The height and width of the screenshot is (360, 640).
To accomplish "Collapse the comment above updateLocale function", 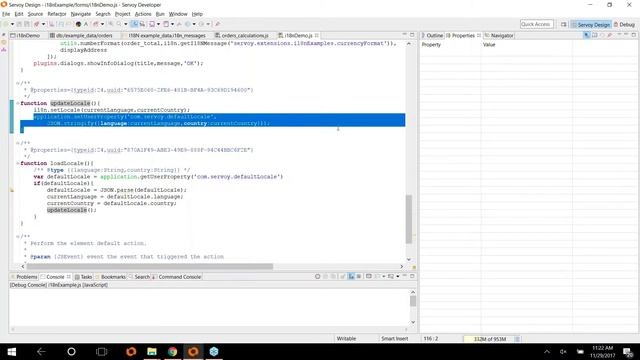I will point(18,83).
